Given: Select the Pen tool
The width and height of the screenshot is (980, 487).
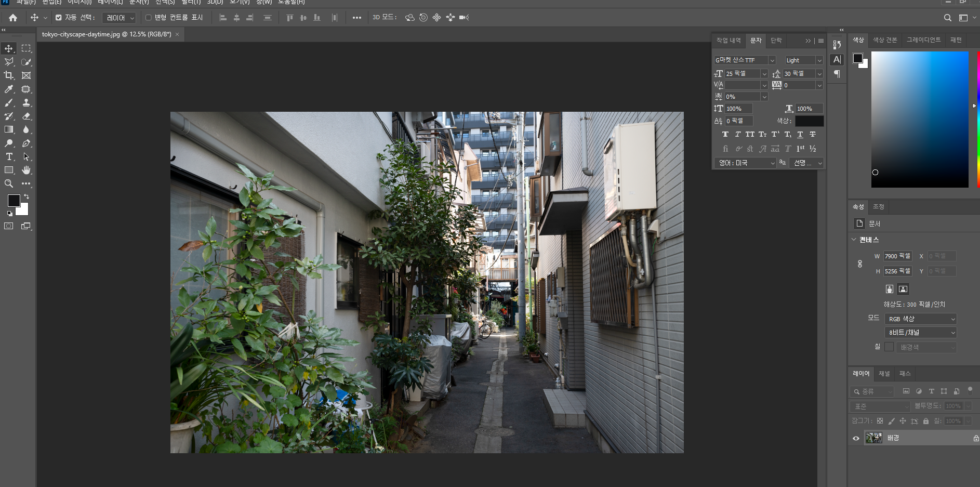Looking at the screenshot, I should click(26, 143).
